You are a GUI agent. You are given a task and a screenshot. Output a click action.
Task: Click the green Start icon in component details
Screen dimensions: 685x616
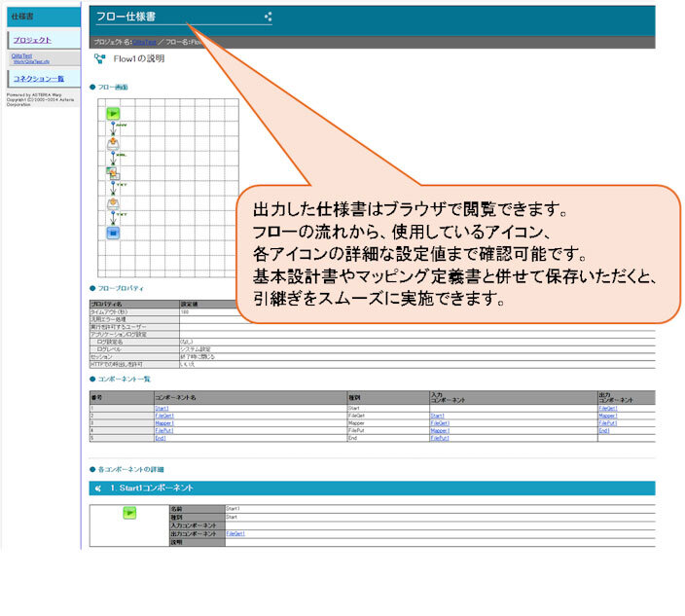pyautogui.click(x=128, y=513)
